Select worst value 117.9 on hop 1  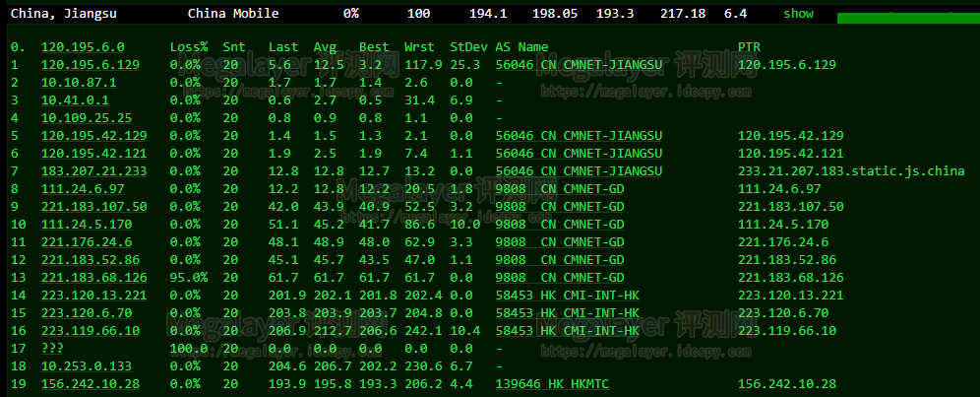(423, 64)
